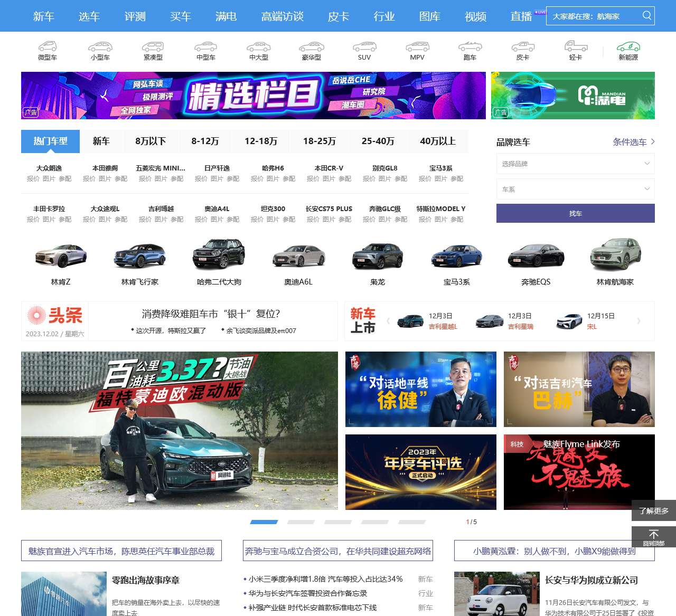Open 图库 in top navigation
This screenshot has width=676, height=616.
[x=430, y=16]
